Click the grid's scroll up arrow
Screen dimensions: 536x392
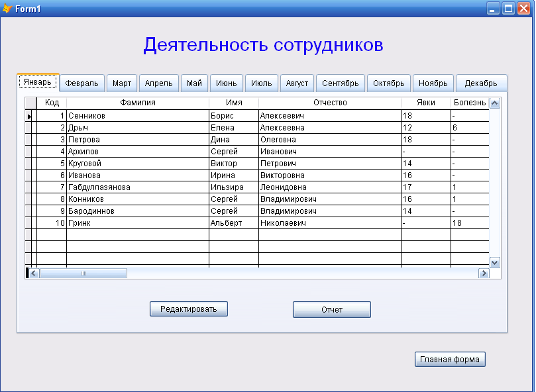495,103
